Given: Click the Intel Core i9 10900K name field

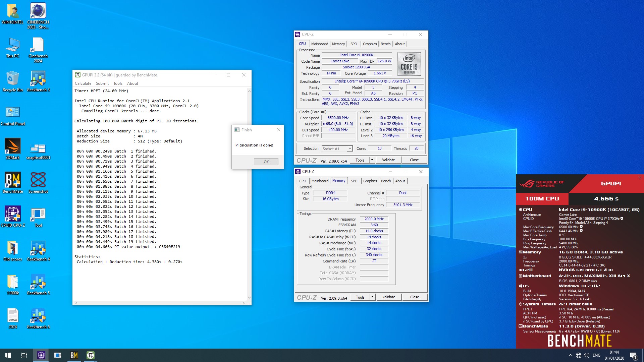Looking at the screenshot, I should (x=357, y=55).
